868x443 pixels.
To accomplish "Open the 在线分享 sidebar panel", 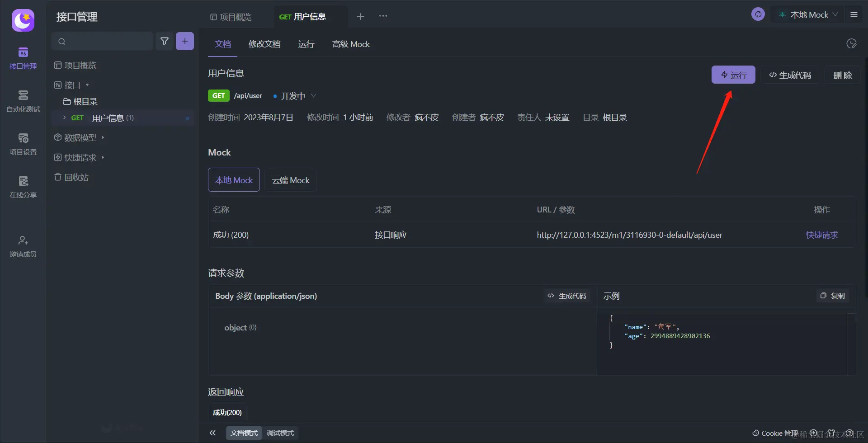I will click(23, 187).
